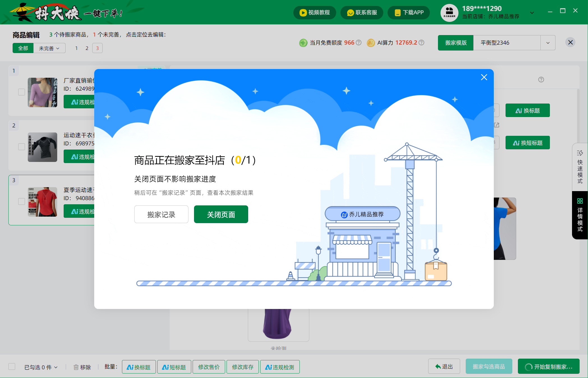Open 视频教程 video tutorial
The width and height of the screenshot is (588, 378).
pyautogui.click(x=315, y=13)
